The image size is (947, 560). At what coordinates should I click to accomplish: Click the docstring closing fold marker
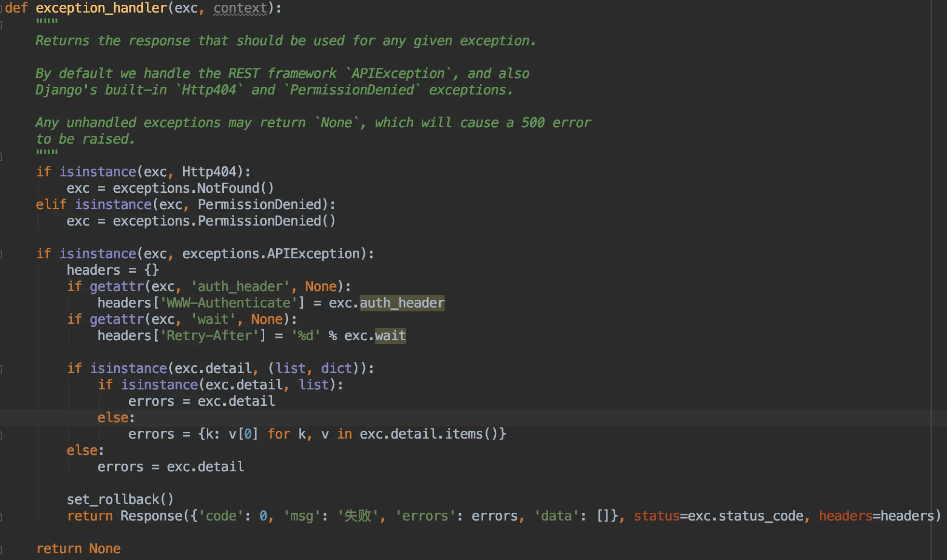[1, 156]
